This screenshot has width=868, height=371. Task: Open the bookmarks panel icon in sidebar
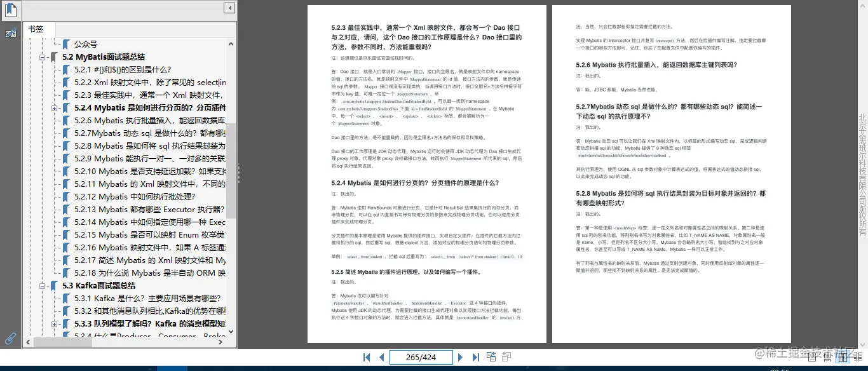(x=11, y=10)
